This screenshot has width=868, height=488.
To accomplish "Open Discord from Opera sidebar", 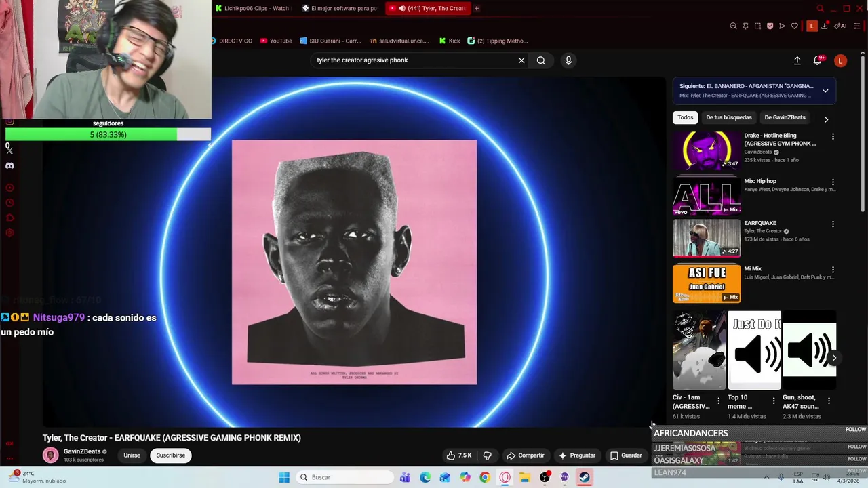I will coord(9,165).
